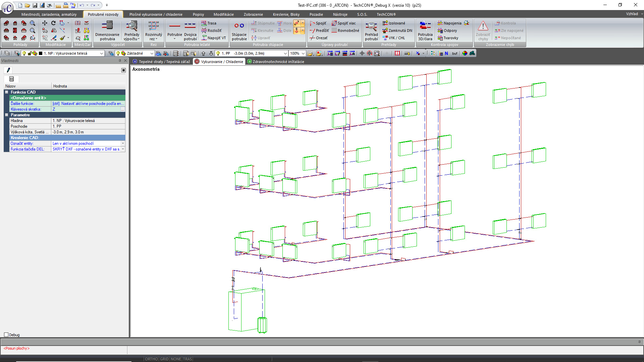Switch to the Plošné vykurovanie / chladenie ribbon tab

[156, 14]
